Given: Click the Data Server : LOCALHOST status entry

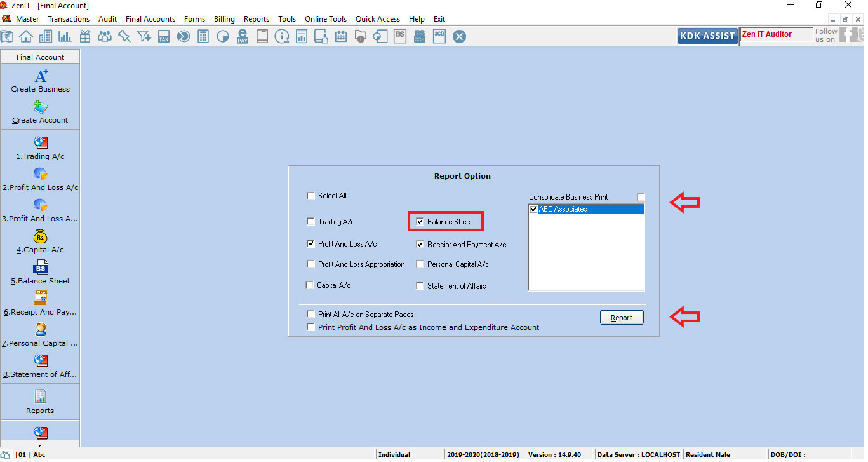Looking at the screenshot, I should [x=639, y=454].
